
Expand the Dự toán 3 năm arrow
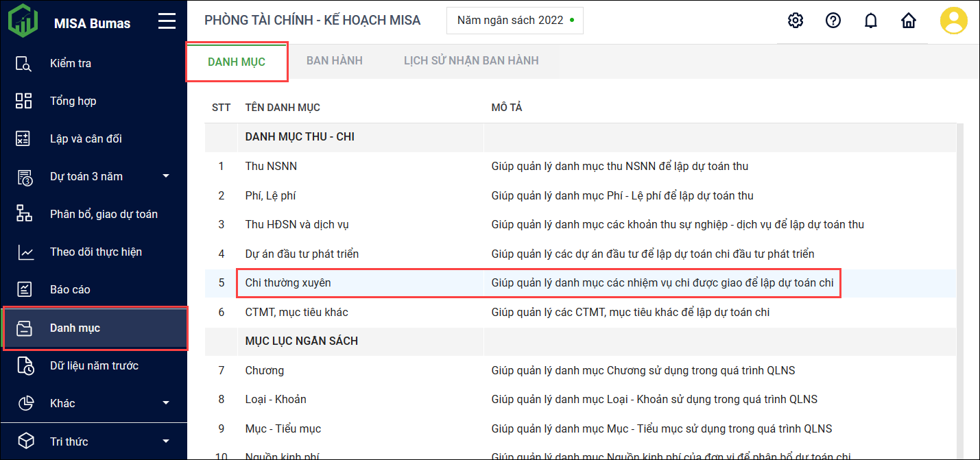(166, 177)
